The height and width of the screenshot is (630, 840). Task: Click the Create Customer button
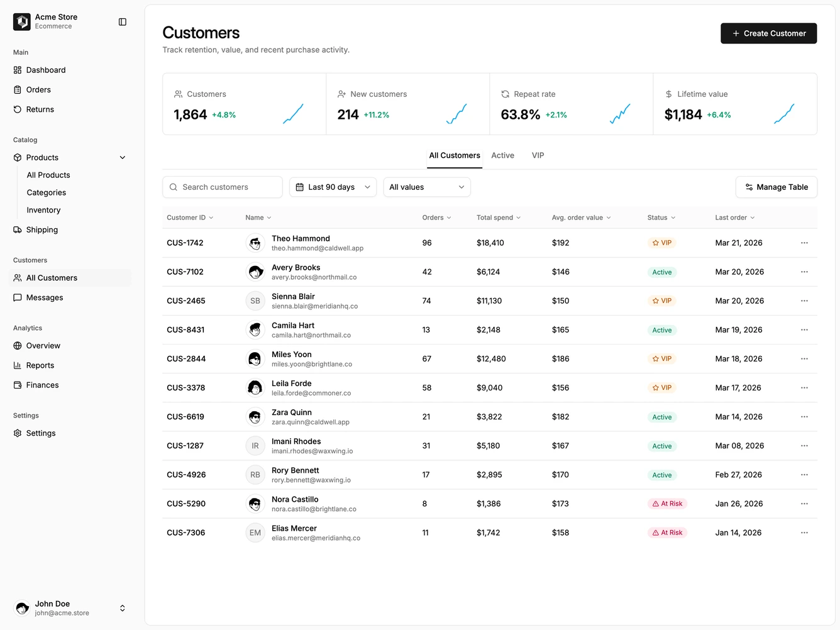click(x=768, y=33)
